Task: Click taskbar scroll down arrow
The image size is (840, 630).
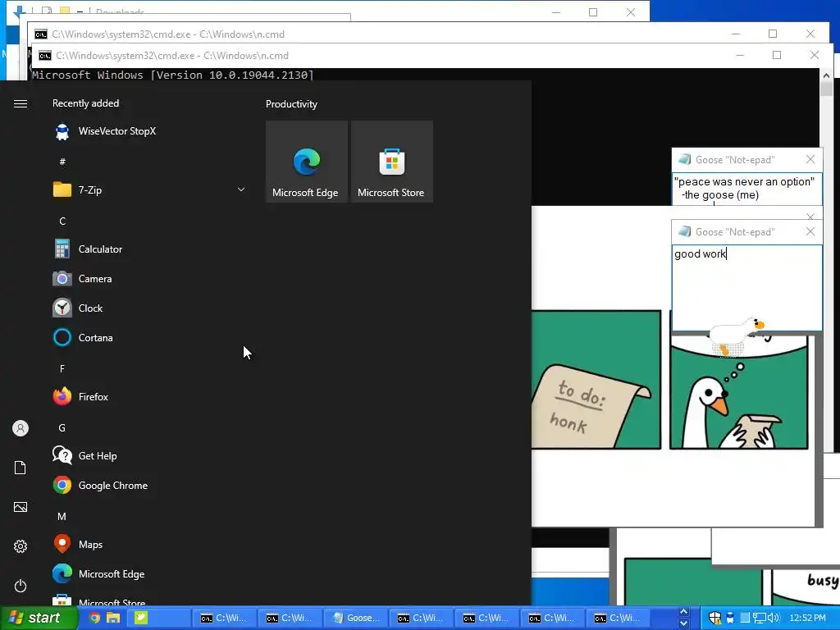Action: 683,623
